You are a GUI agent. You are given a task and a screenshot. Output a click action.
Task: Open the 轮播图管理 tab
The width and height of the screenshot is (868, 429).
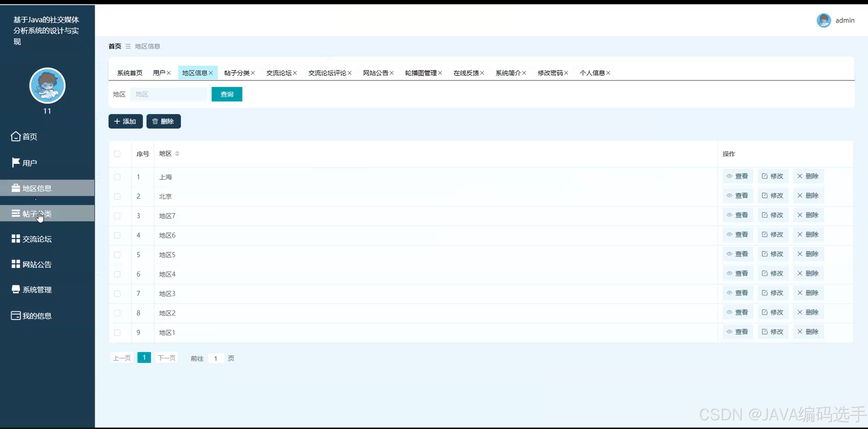421,73
